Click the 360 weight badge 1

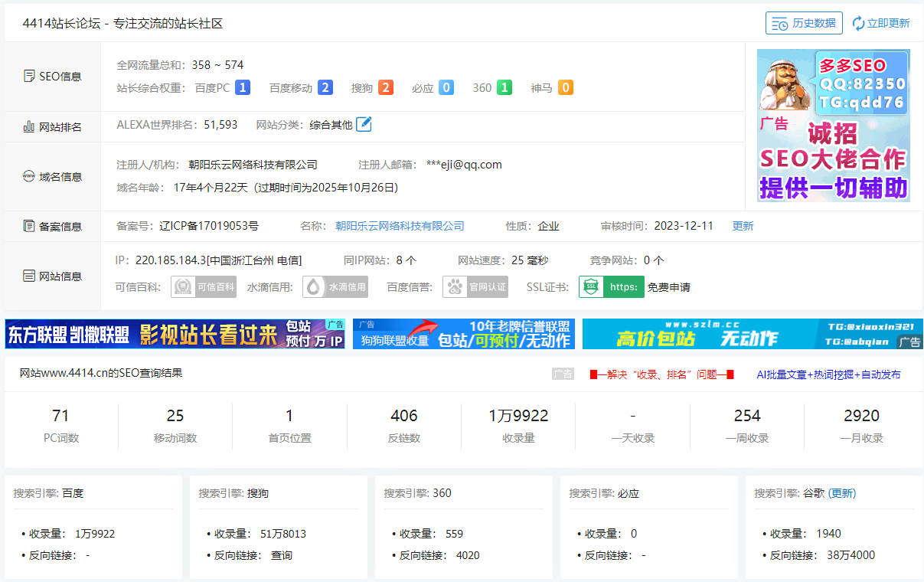(x=504, y=88)
